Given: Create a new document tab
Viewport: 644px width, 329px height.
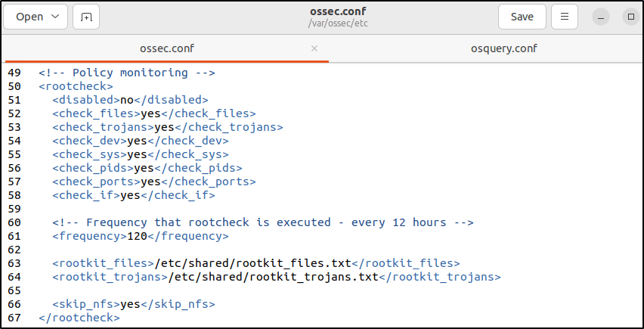Looking at the screenshot, I should click(86, 17).
